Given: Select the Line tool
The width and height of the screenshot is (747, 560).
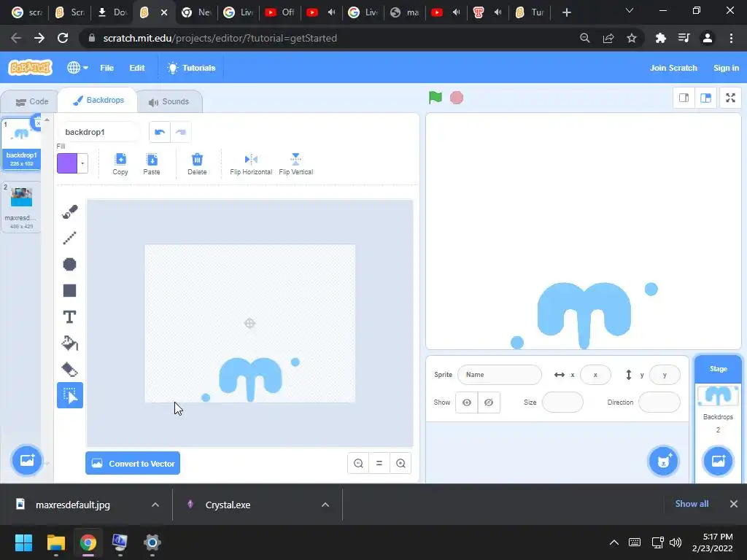Looking at the screenshot, I should coord(70,238).
